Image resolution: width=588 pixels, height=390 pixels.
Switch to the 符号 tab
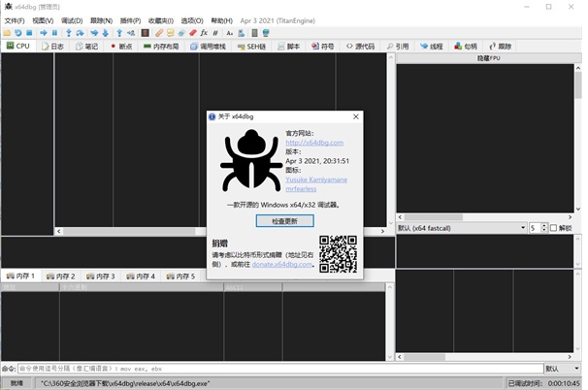tap(323, 47)
